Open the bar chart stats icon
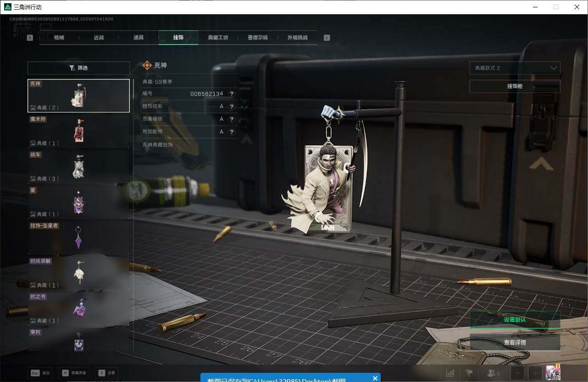This screenshot has width=588, height=382. [450, 373]
